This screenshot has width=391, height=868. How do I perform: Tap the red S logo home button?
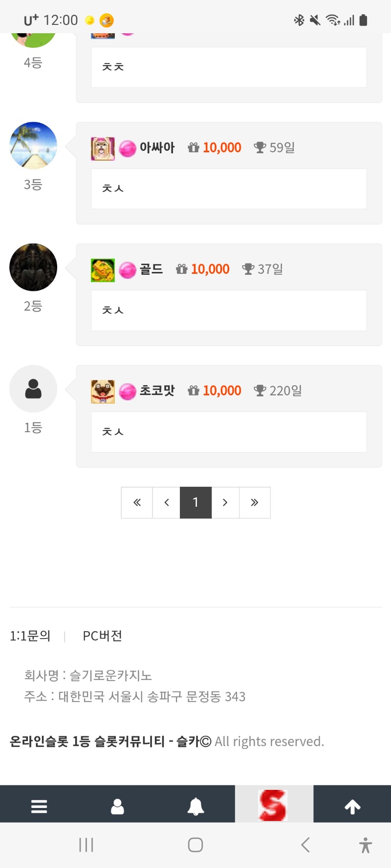274,805
